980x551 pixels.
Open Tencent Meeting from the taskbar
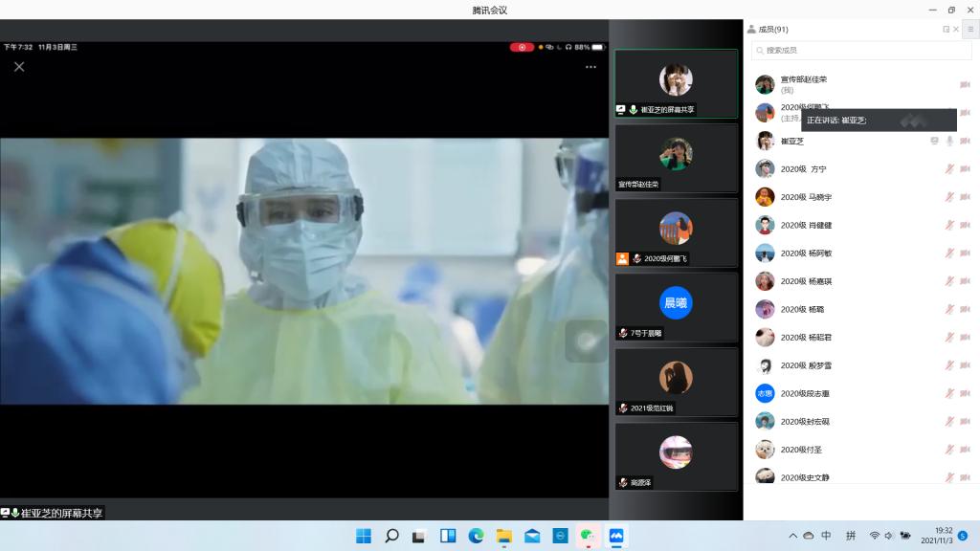pos(616,536)
